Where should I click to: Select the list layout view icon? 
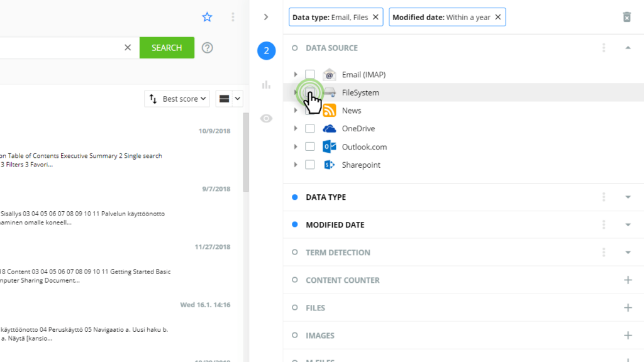click(x=225, y=99)
